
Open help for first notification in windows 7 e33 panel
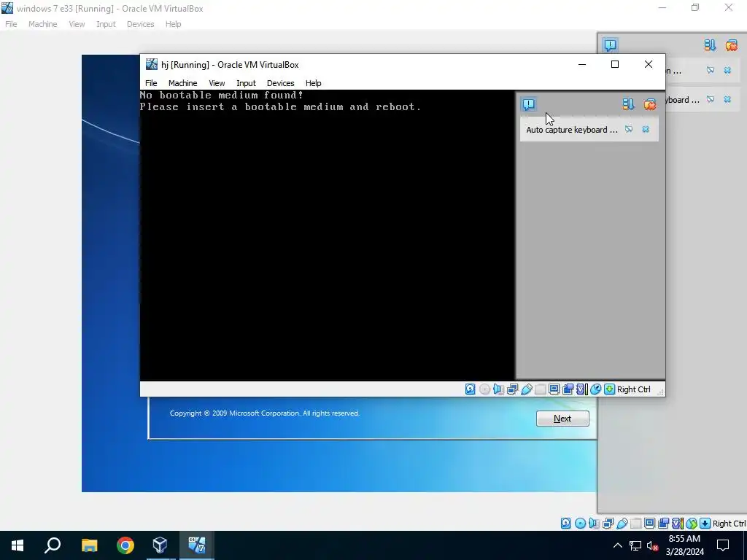[x=711, y=70]
